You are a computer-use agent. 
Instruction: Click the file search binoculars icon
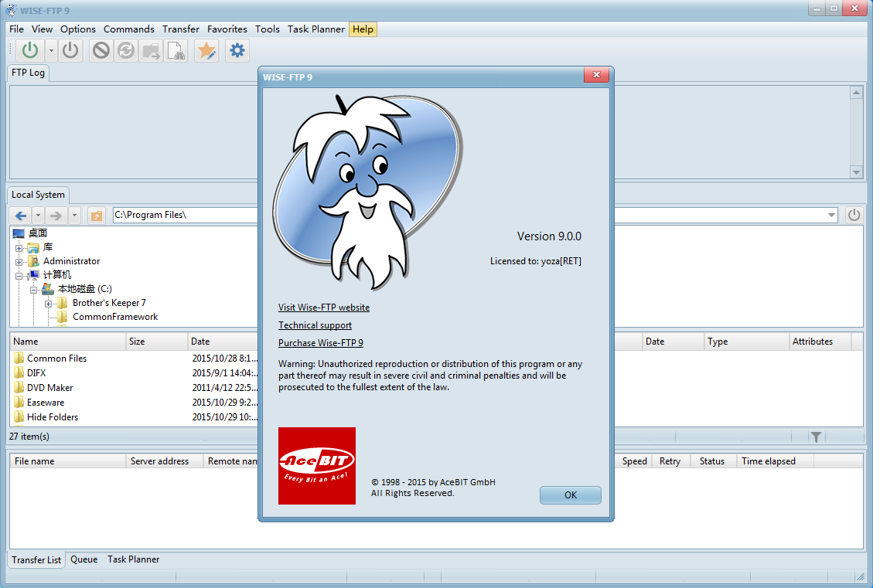point(176,51)
